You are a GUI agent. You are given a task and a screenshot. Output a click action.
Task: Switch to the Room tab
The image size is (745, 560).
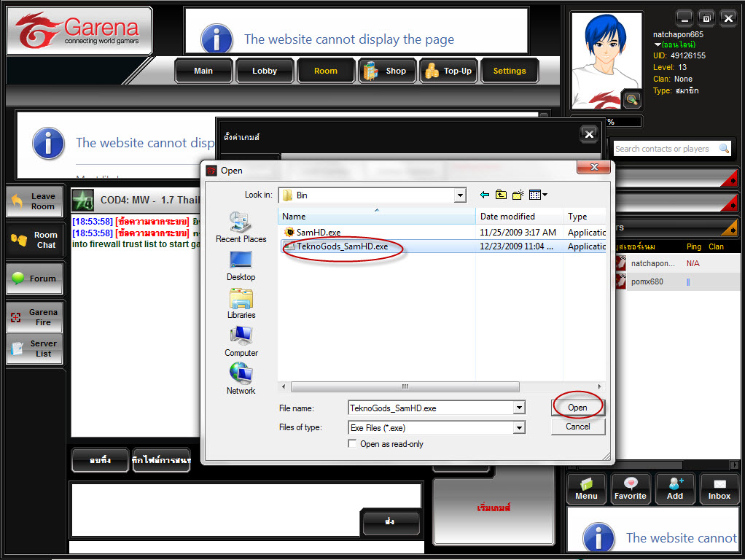click(326, 71)
